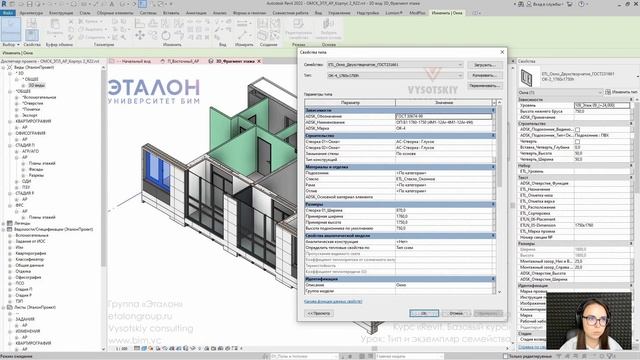The height and width of the screenshot is (360, 640).
Task: Collapse the Размеры group in type dialog
Action: tap(493, 204)
